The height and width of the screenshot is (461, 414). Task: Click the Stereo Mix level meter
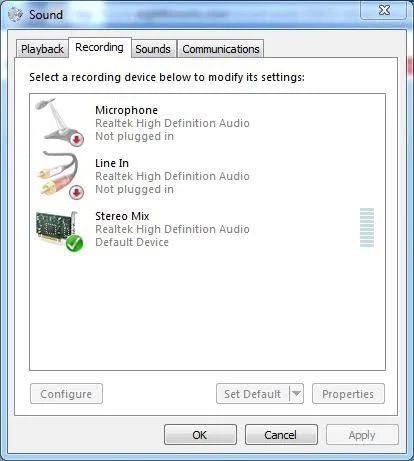367,228
